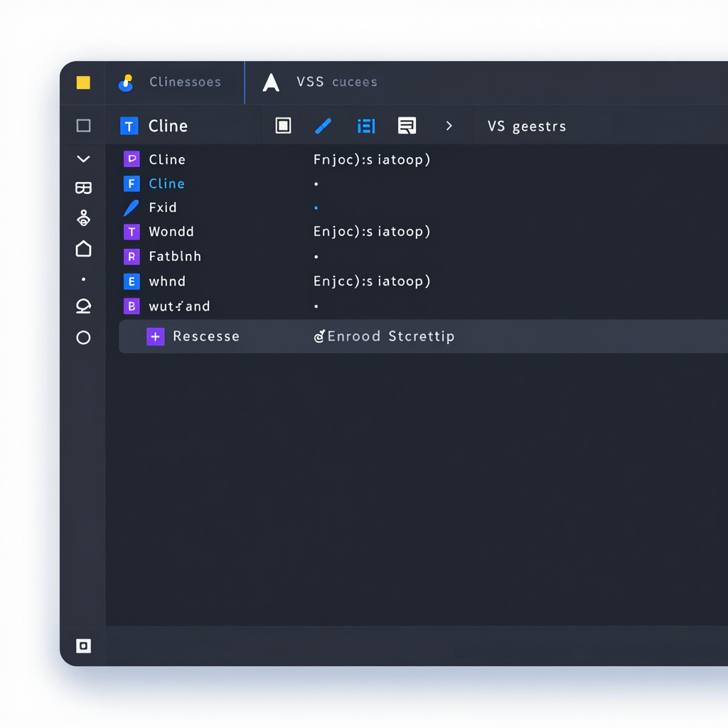Select the Fxid row

coord(163,208)
